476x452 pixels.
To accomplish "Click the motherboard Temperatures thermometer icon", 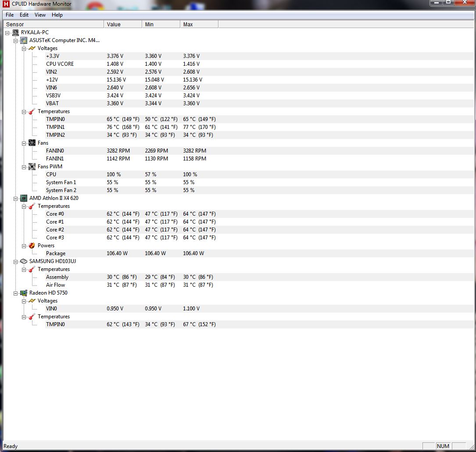I will click(x=32, y=111).
